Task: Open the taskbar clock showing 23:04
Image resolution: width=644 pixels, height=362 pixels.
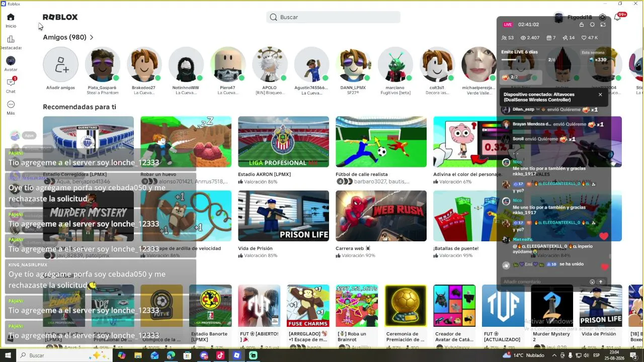Action: (614, 355)
